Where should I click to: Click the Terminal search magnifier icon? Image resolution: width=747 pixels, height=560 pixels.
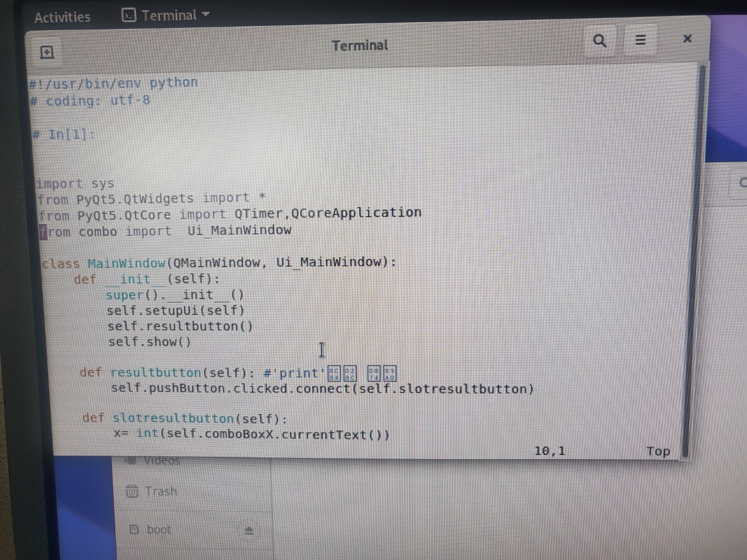point(599,40)
